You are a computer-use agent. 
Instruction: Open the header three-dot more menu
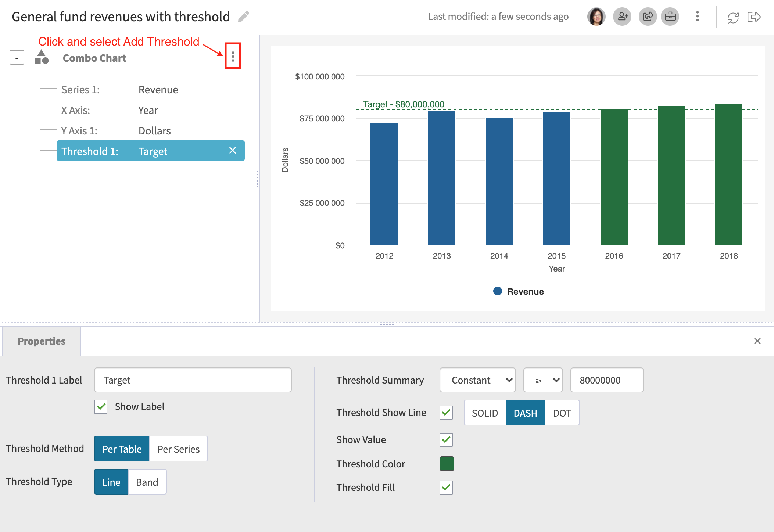click(697, 17)
